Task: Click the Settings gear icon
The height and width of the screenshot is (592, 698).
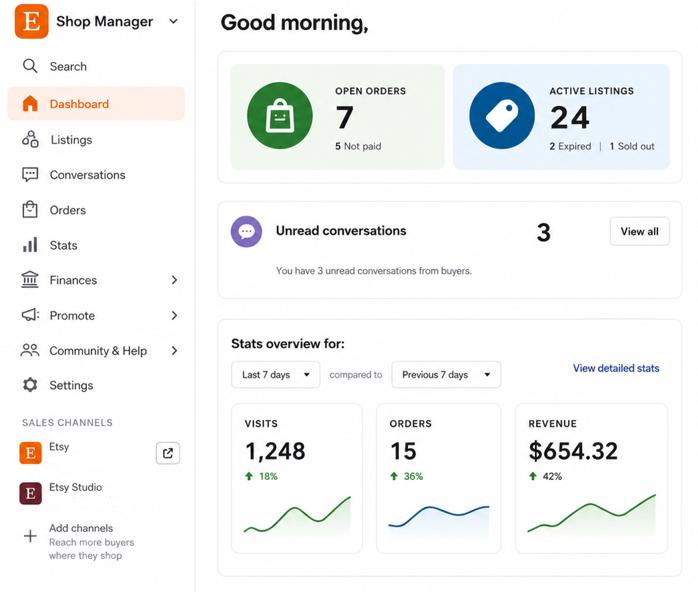Action: pyautogui.click(x=30, y=385)
